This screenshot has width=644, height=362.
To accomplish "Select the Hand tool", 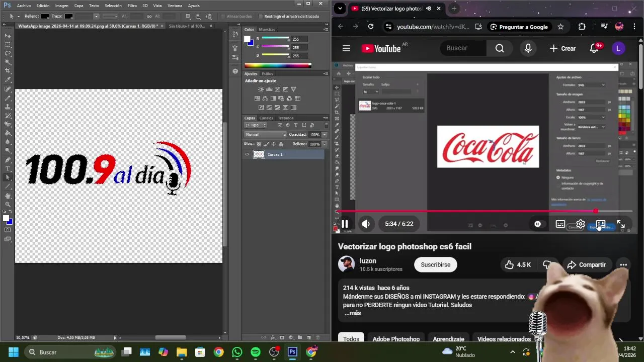I will coord(7,195).
